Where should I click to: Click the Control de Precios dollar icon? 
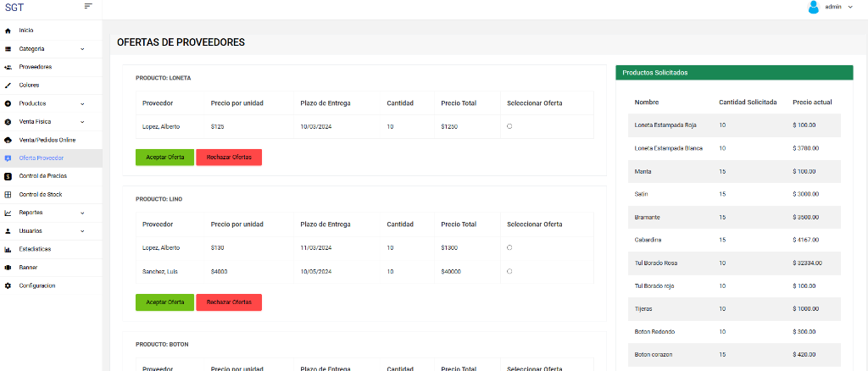pos(8,176)
